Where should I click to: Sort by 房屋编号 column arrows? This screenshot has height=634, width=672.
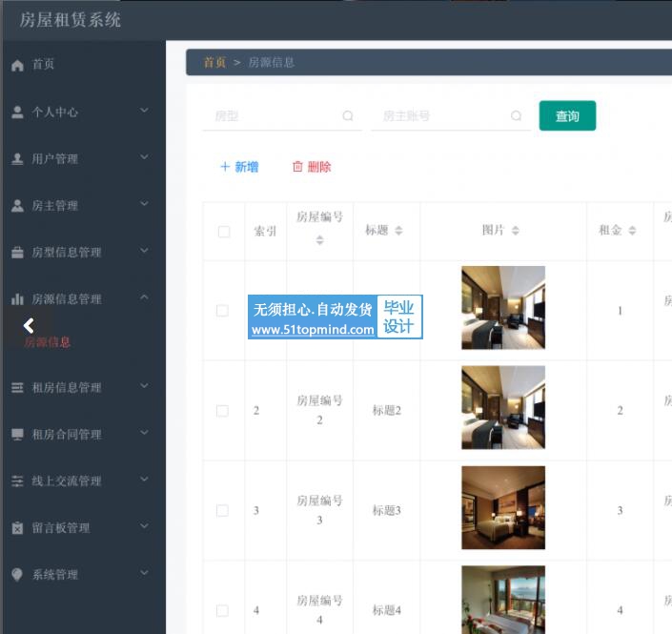click(x=319, y=240)
